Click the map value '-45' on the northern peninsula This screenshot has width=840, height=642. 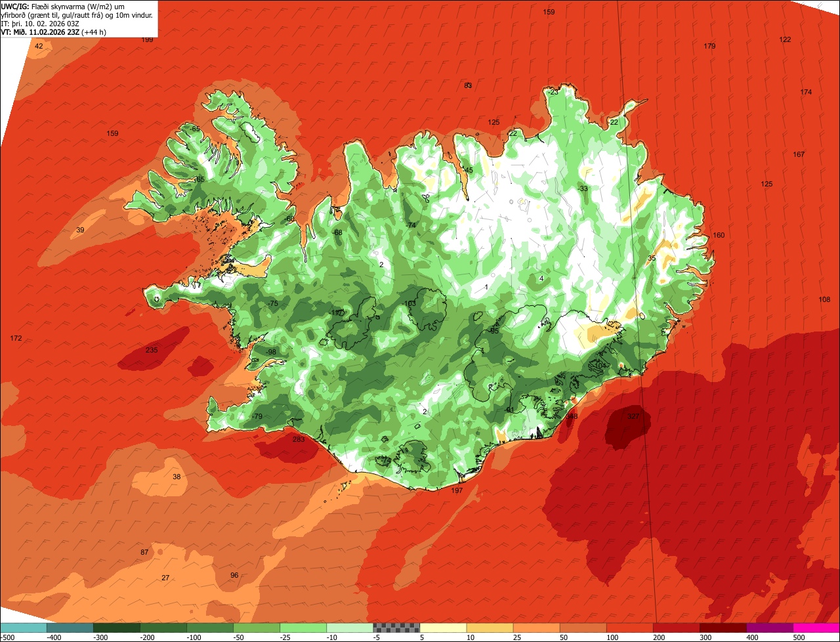point(467,170)
